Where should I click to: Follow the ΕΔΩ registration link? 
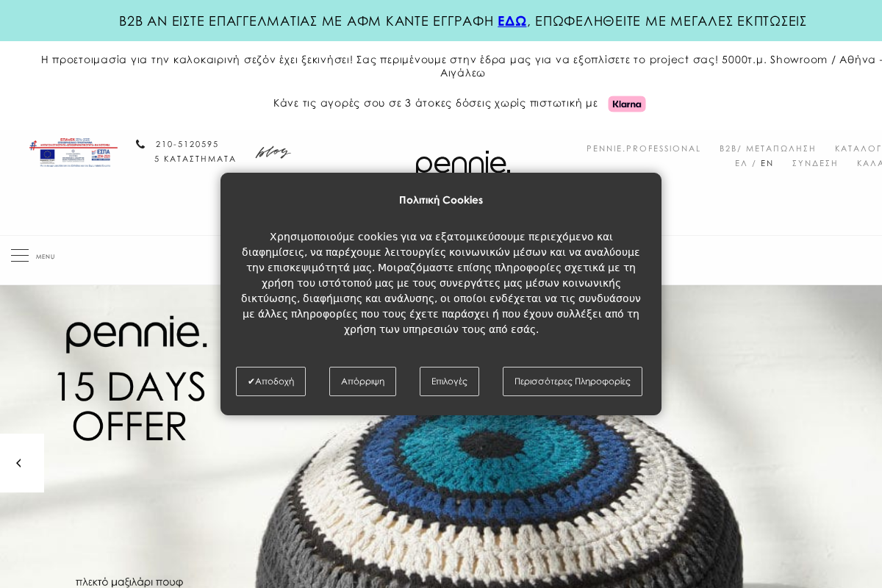click(512, 21)
